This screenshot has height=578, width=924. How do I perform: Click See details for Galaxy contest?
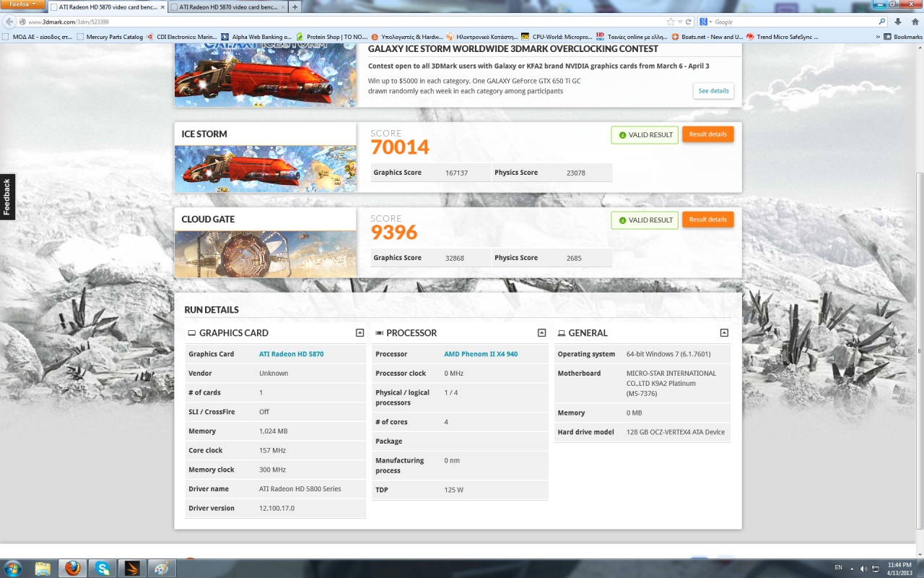[x=713, y=91]
